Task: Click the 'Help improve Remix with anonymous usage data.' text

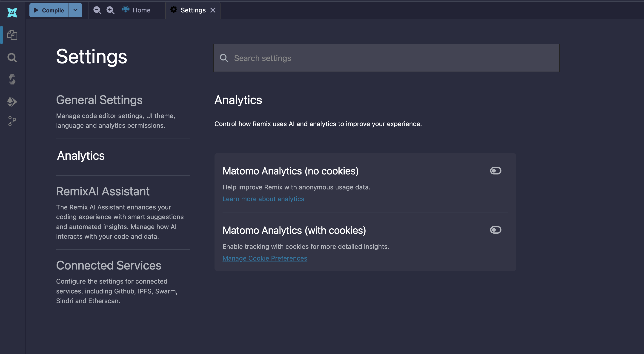Action: click(x=296, y=187)
